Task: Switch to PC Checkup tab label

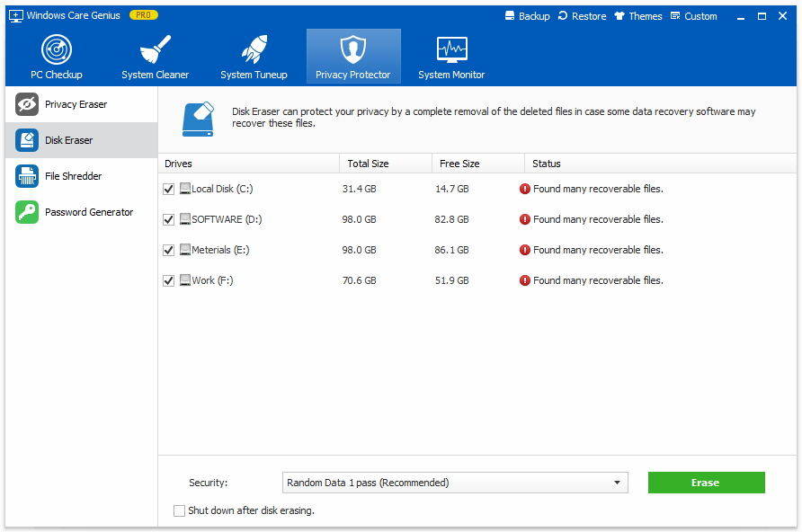Action: pos(57,75)
